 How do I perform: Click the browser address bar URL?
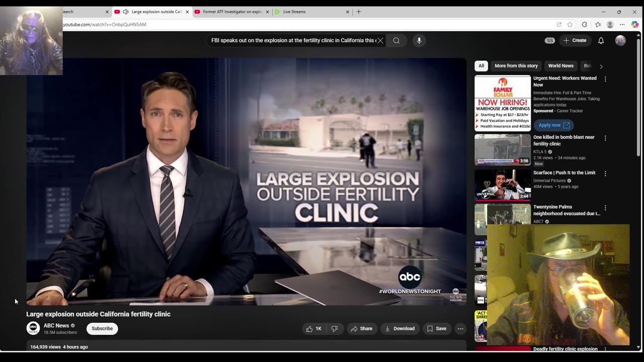coord(105,25)
